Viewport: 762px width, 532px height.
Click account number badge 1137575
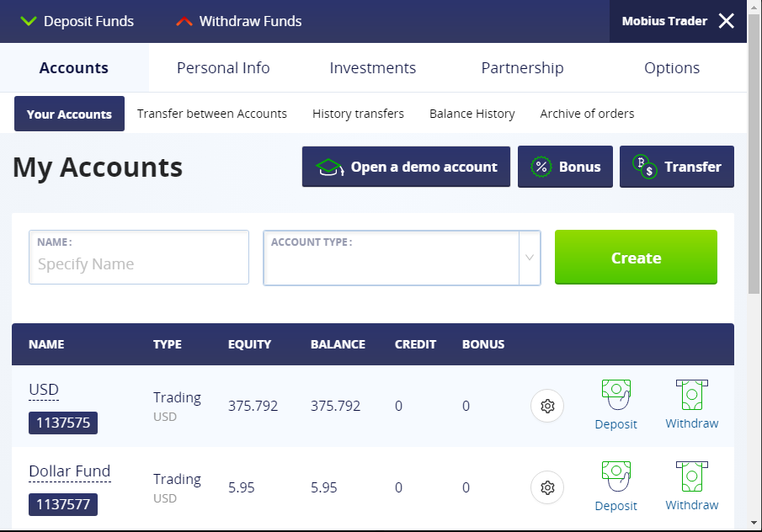pyautogui.click(x=63, y=423)
